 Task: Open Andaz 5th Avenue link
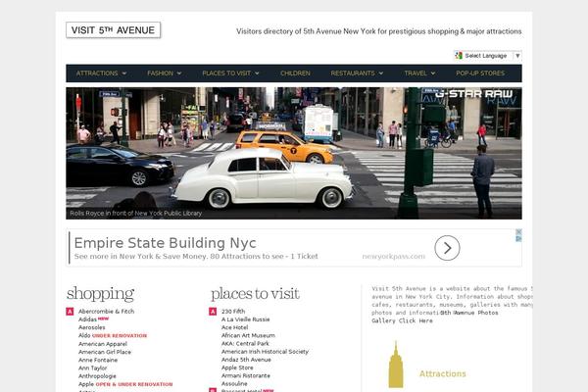coord(246,360)
